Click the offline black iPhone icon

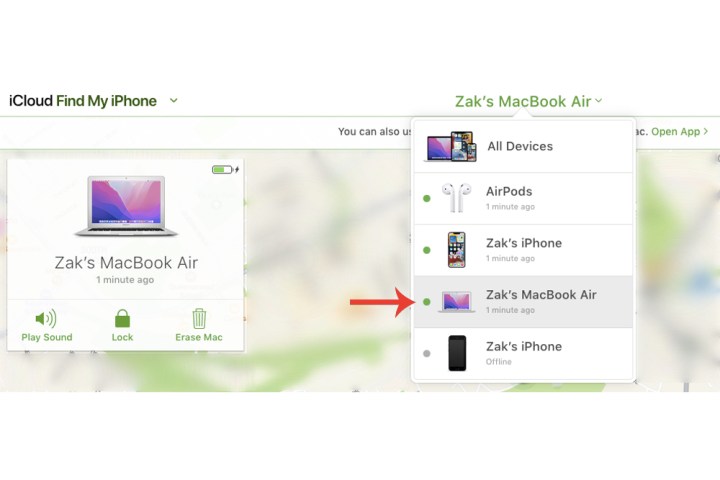457,353
